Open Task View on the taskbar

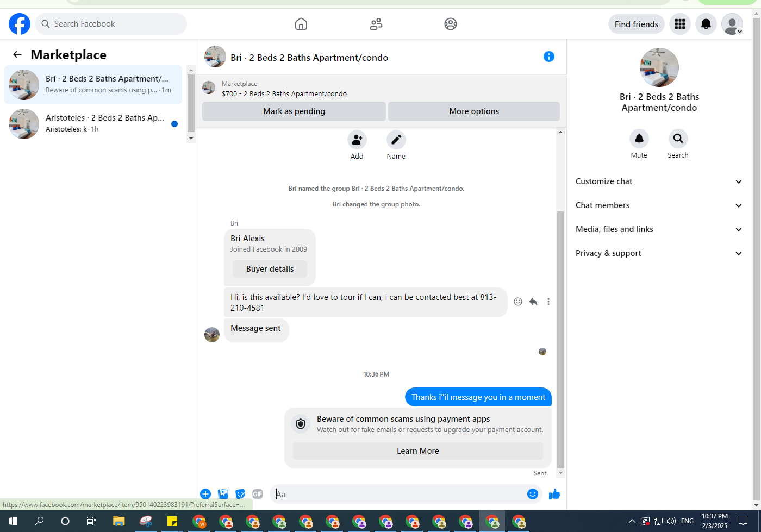click(91, 521)
